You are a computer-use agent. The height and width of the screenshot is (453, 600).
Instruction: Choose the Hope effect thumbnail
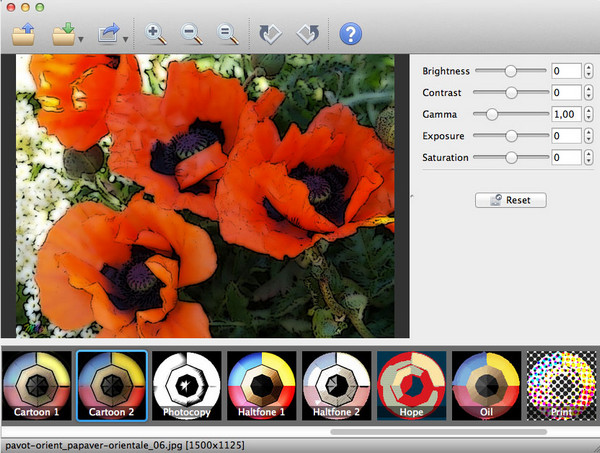coord(411,385)
